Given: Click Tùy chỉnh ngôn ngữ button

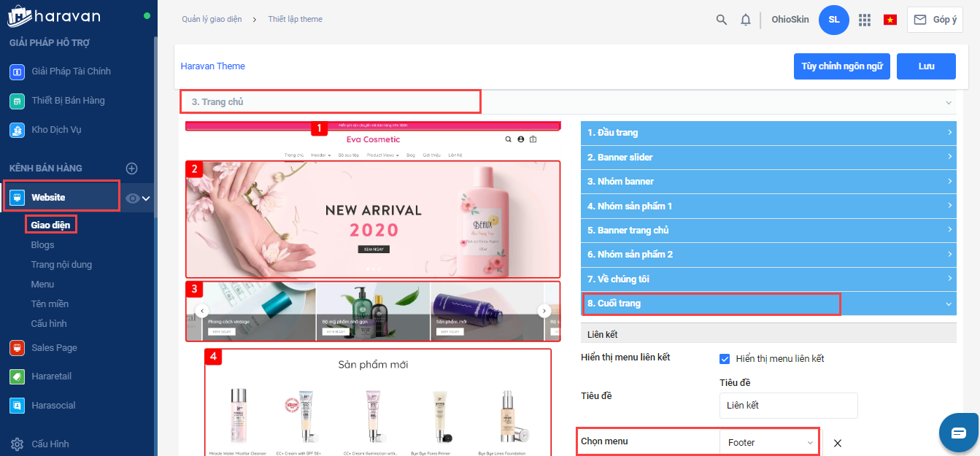Looking at the screenshot, I should (842, 66).
